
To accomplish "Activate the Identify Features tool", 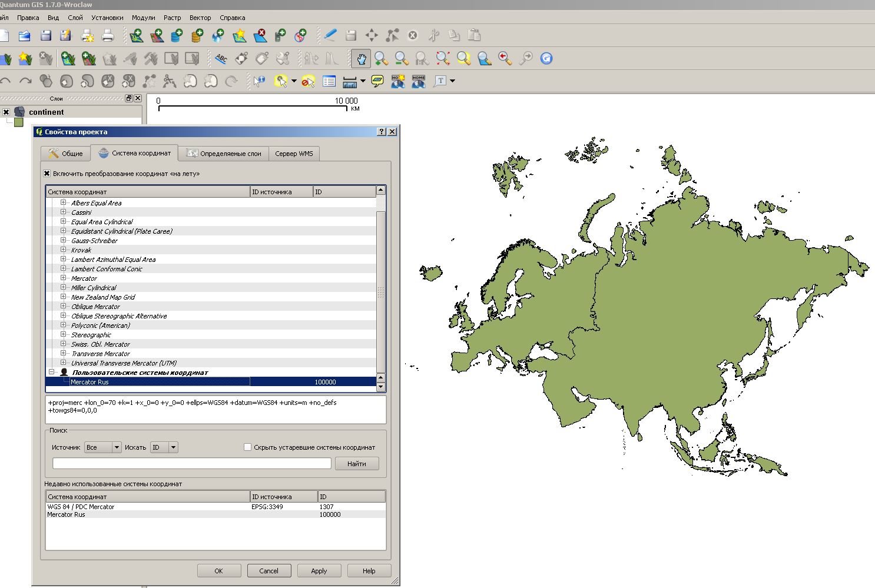I will 259,81.
